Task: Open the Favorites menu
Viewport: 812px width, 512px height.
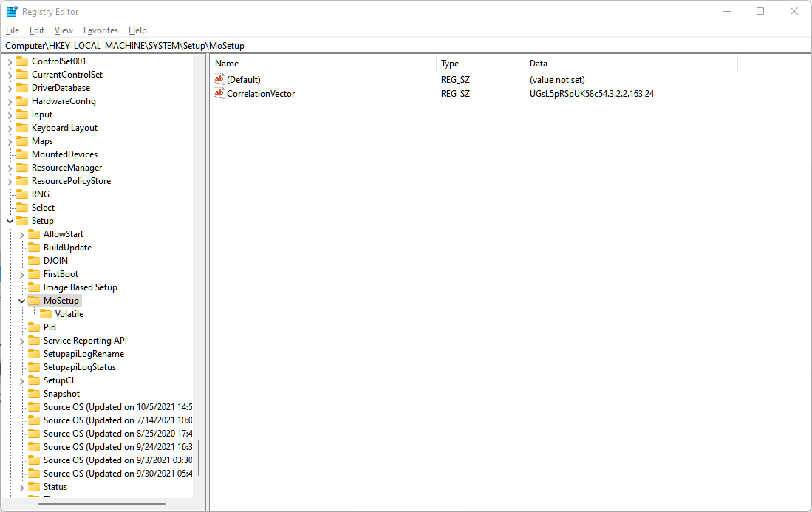Action: (x=100, y=30)
